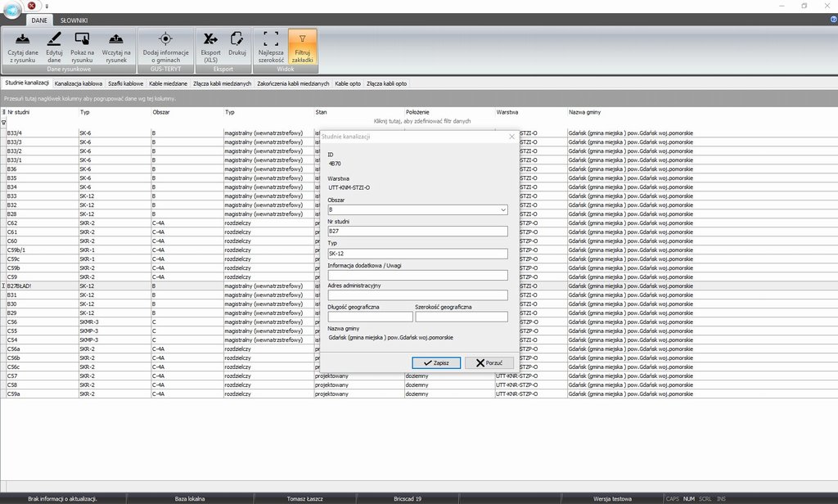This screenshot has height=504, width=838.
Task: Apply Najlepsza szerokość column fit
Action: point(271,39)
